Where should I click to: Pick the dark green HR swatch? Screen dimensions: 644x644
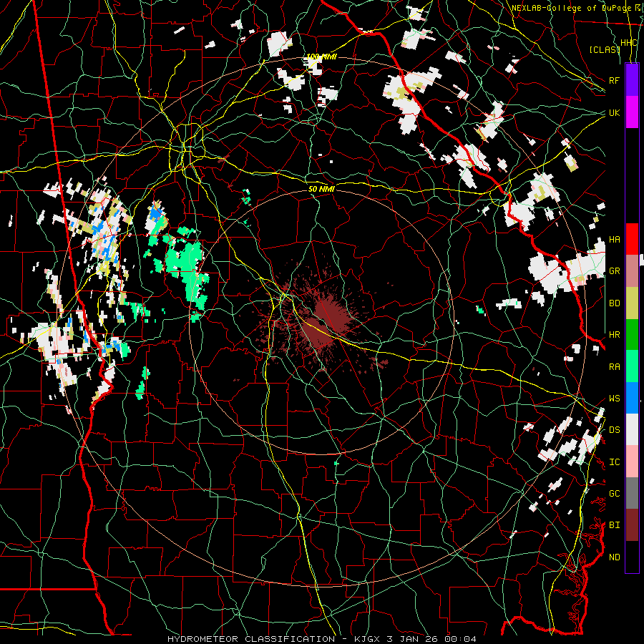point(632,335)
